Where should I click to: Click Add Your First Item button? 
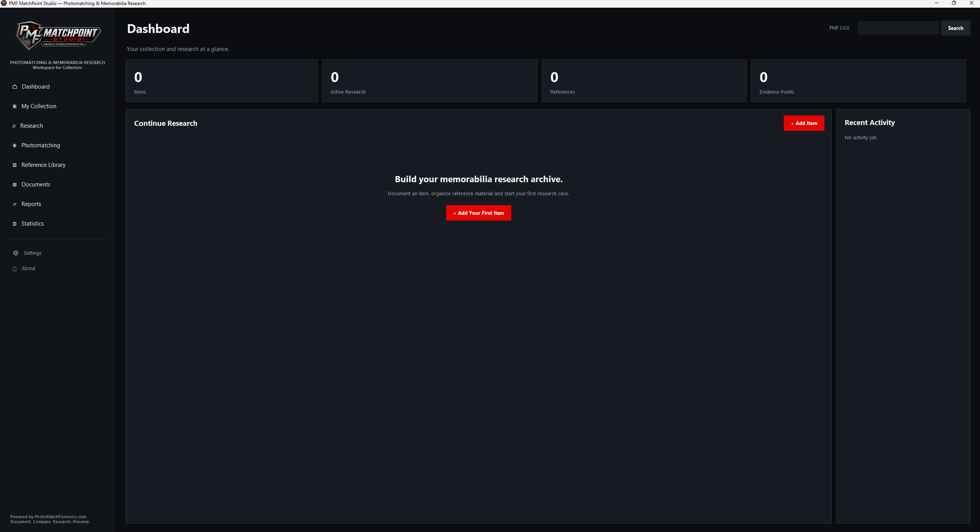(478, 213)
